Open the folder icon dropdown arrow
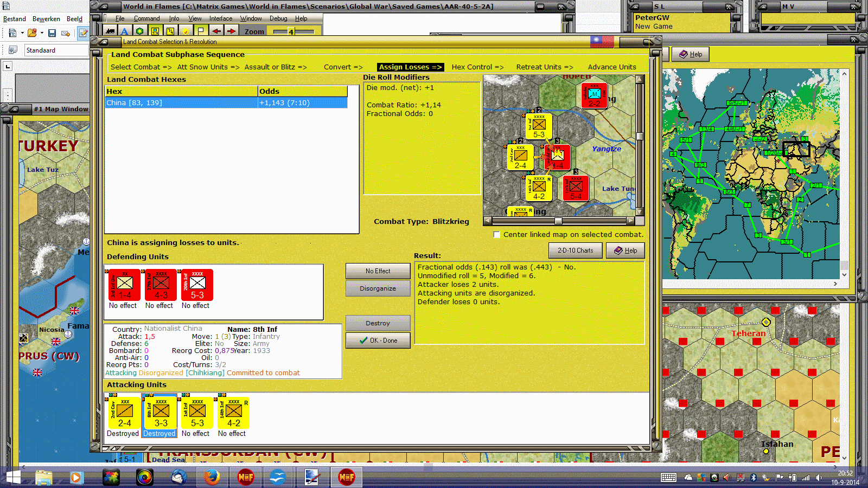868x488 pixels. [42, 33]
